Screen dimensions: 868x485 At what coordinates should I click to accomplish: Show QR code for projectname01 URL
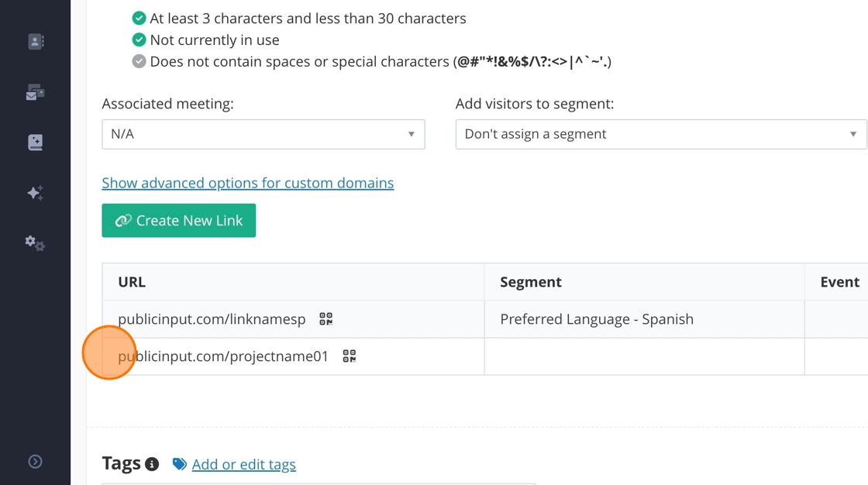click(x=350, y=356)
